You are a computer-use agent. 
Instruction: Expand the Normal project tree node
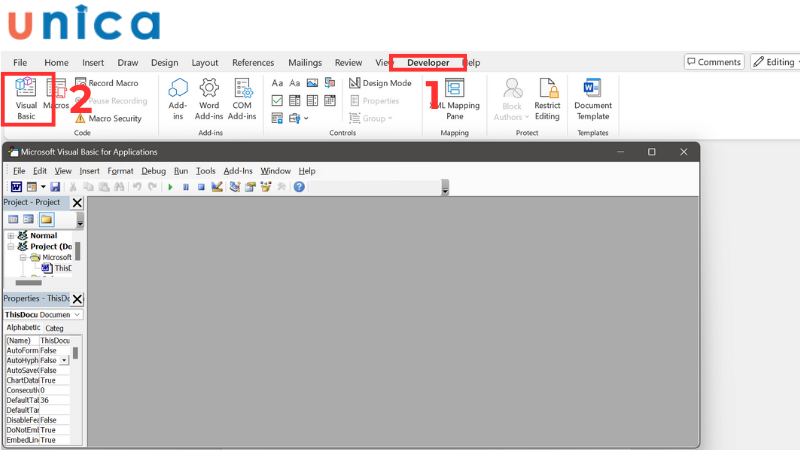point(11,236)
